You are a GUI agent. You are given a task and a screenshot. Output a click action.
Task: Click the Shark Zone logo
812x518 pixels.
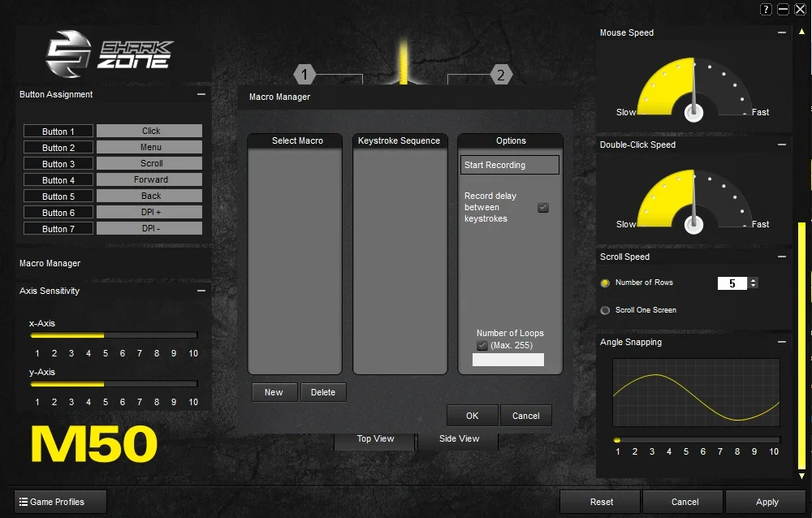(x=110, y=54)
